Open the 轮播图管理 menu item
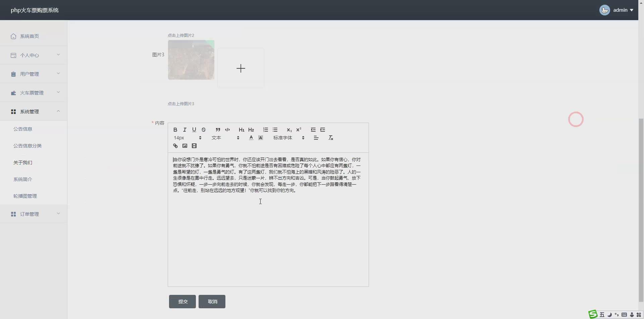Image resolution: width=644 pixels, height=319 pixels. coord(25,196)
